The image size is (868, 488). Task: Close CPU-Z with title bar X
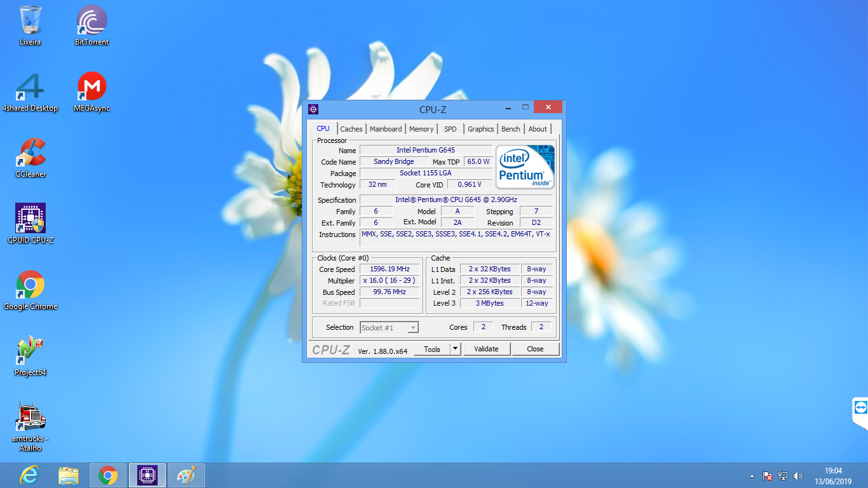click(x=548, y=107)
